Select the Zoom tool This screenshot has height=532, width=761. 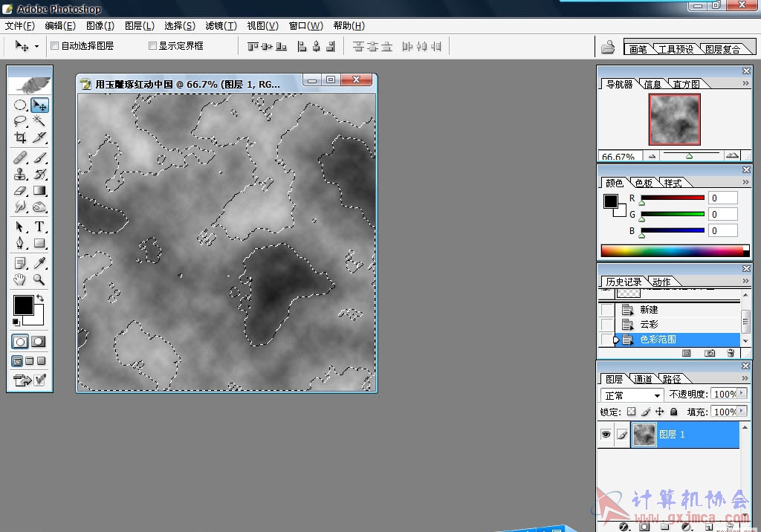pos(39,279)
